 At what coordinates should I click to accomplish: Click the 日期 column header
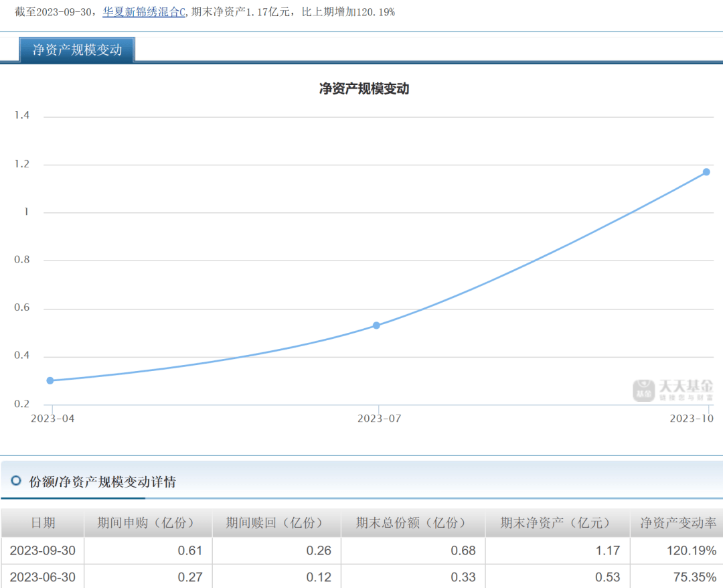coord(43,523)
